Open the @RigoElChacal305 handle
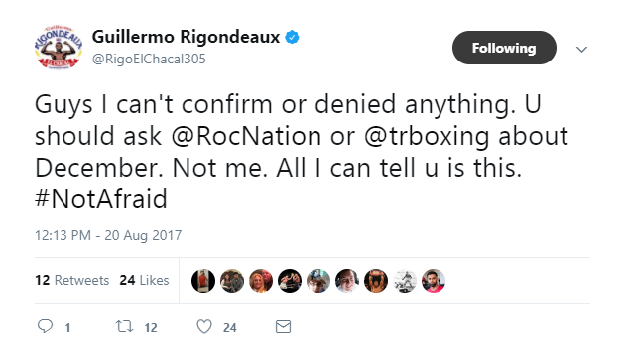This screenshot has width=628, height=364. click(149, 59)
